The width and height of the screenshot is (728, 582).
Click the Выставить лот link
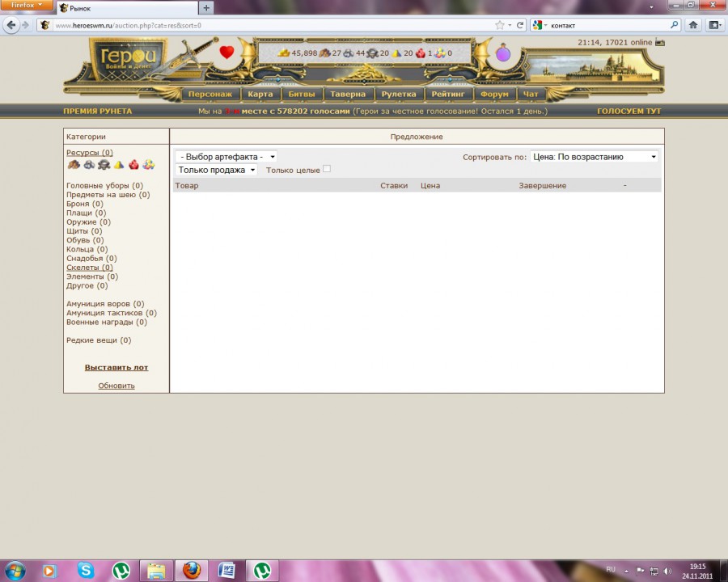pyautogui.click(x=116, y=368)
